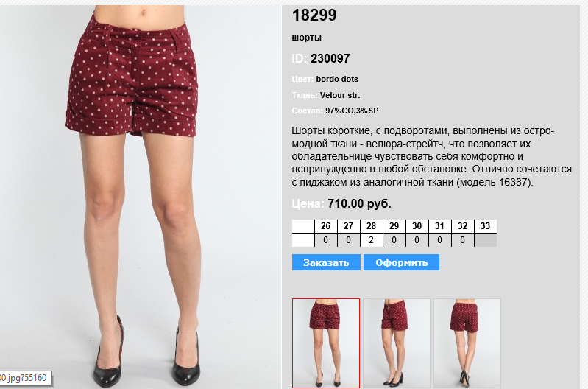The image size is (588, 389).
Task: Select the front view shorts thumbnail
Action: [326, 343]
